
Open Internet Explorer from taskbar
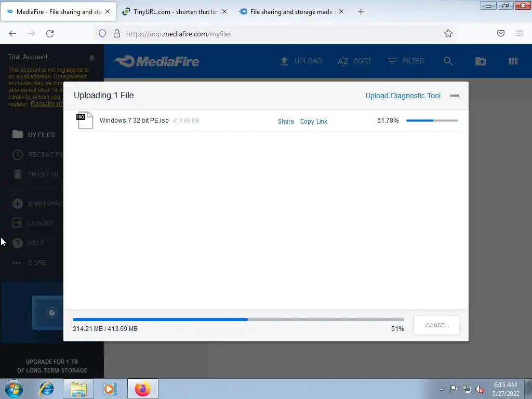[x=46, y=389]
